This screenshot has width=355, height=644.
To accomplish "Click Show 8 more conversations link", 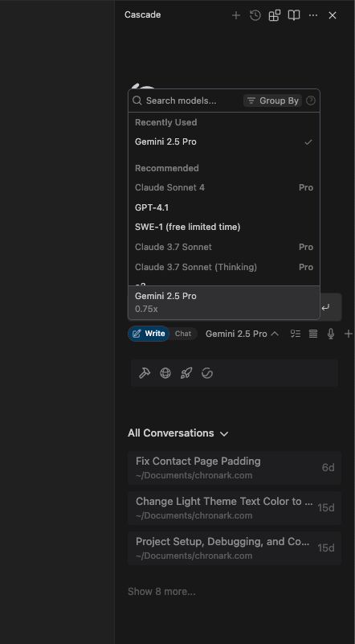I will point(161,592).
